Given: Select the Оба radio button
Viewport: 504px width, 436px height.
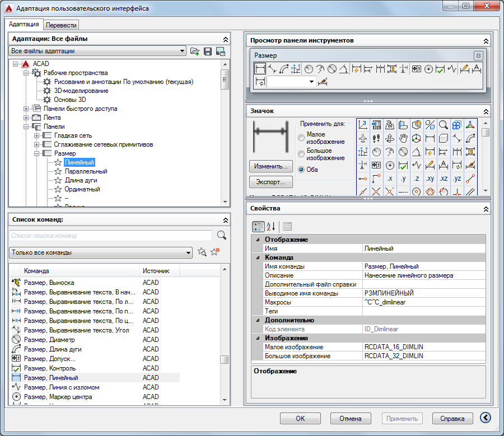Looking at the screenshot, I should [301, 170].
